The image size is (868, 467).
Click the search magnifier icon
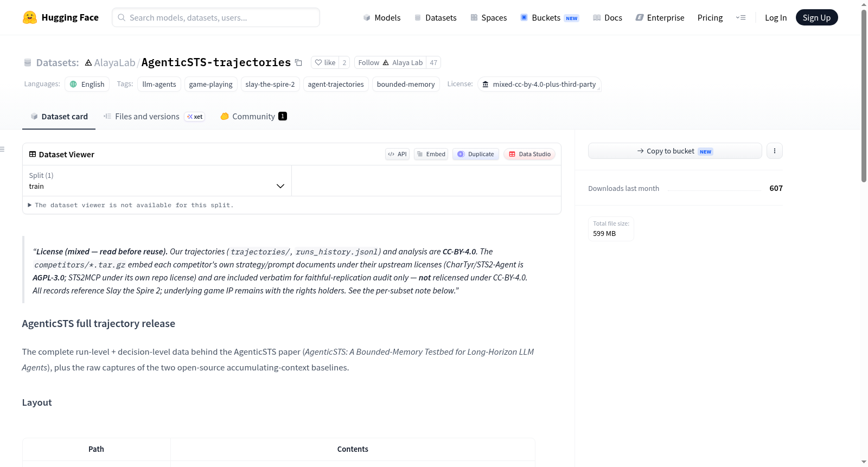pyautogui.click(x=122, y=17)
